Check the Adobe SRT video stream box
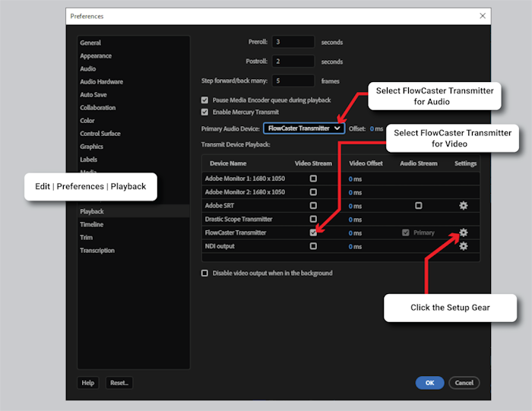The width and height of the screenshot is (532, 411). tap(313, 205)
